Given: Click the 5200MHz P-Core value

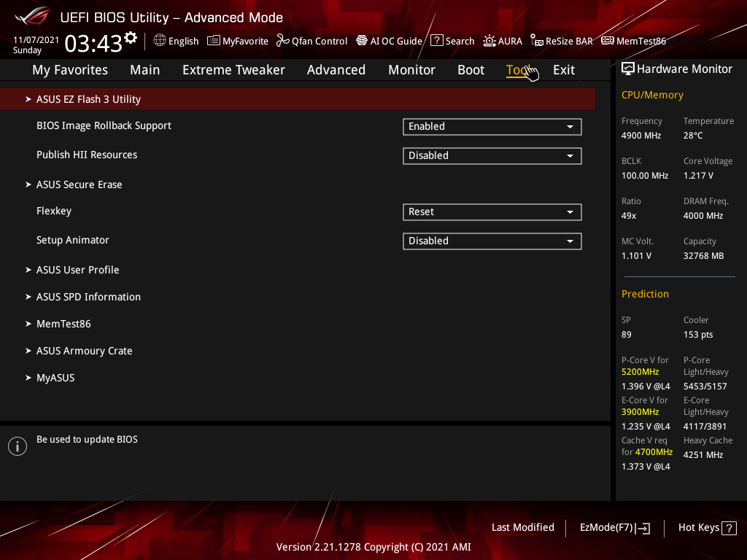Looking at the screenshot, I should [640, 372].
